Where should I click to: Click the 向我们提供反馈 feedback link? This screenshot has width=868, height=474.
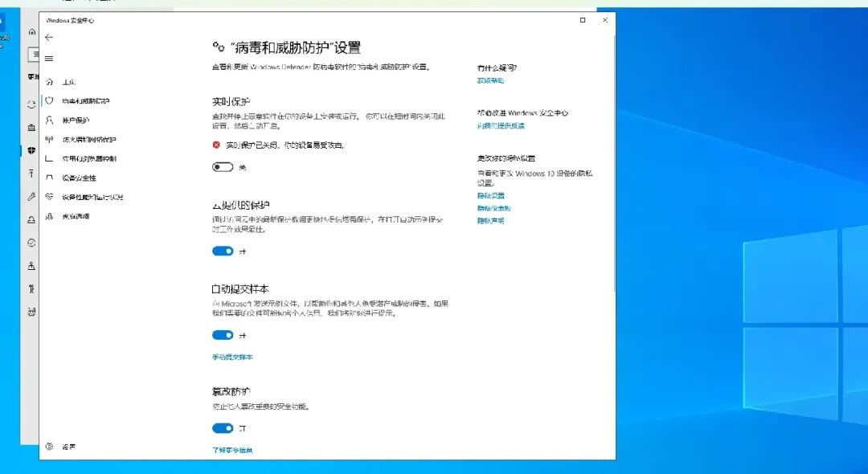tap(501, 126)
